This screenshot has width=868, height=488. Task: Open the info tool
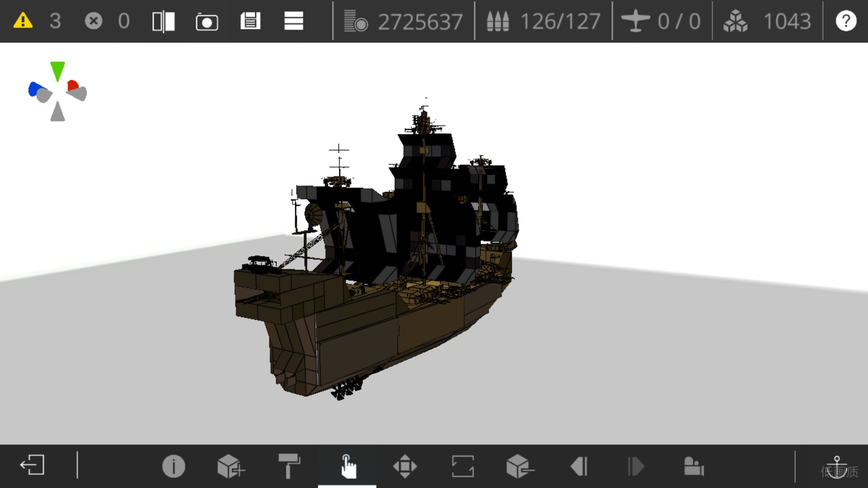(x=174, y=466)
